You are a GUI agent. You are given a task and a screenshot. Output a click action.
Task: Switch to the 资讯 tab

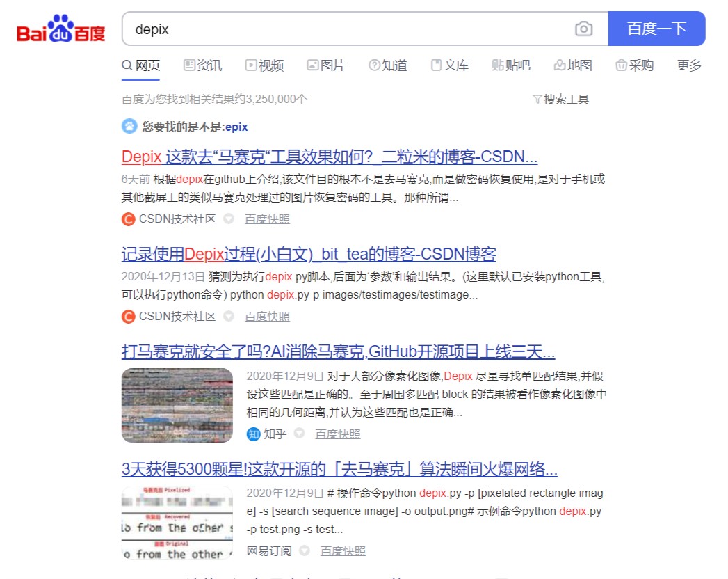[202, 65]
